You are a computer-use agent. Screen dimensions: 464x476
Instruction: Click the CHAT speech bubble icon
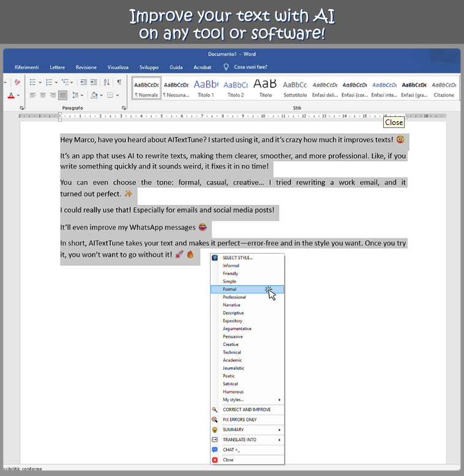[215, 450]
